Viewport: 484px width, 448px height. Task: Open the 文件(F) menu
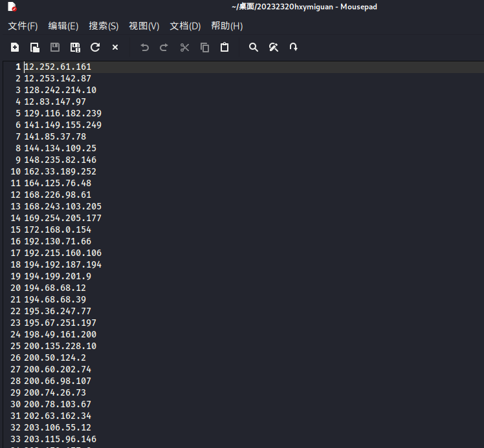(x=23, y=26)
